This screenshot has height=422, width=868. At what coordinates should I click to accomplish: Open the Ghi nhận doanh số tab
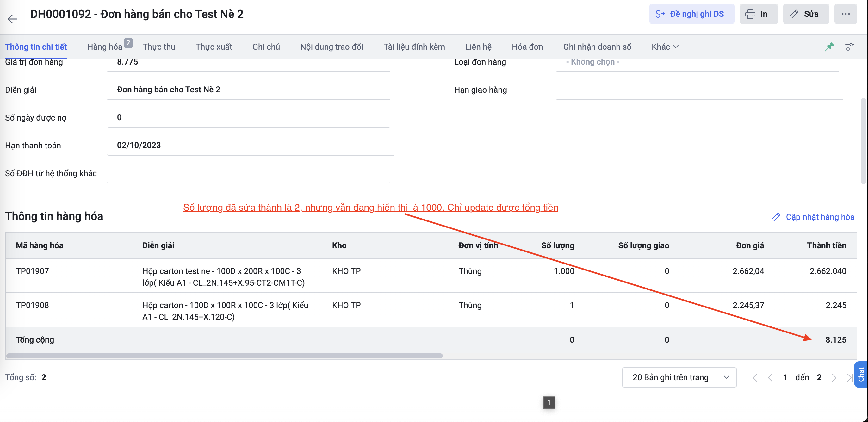(597, 47)
